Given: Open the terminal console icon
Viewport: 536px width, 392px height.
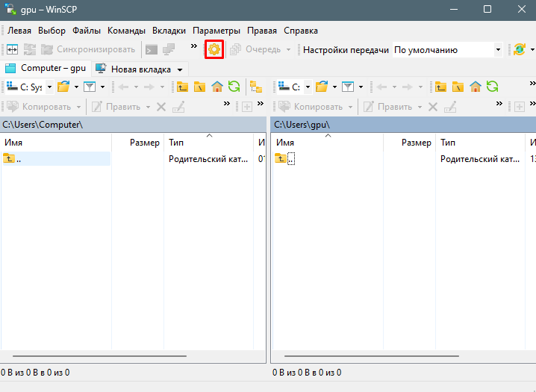Looking at the screenshot, I should tap(152, 49).
